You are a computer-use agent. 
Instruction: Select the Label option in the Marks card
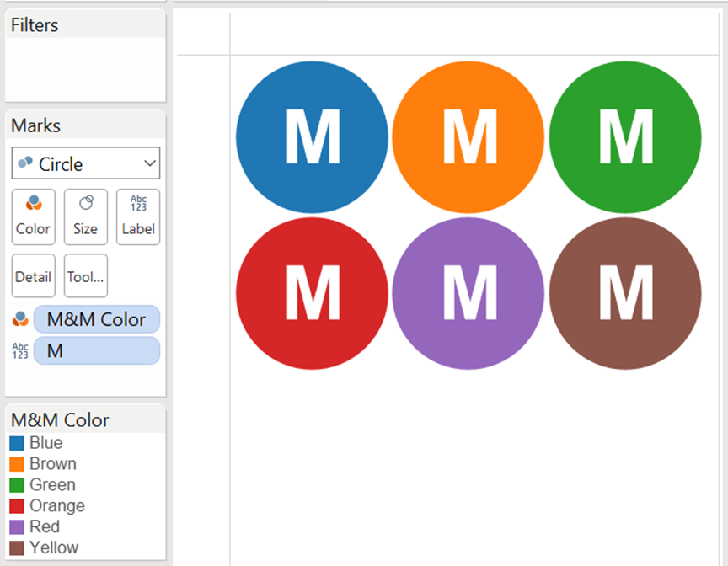[x=137, y=216]
